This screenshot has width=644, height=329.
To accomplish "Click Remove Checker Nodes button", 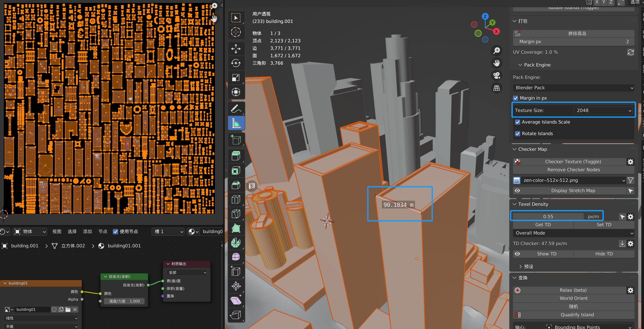I will tap(573, 170).
